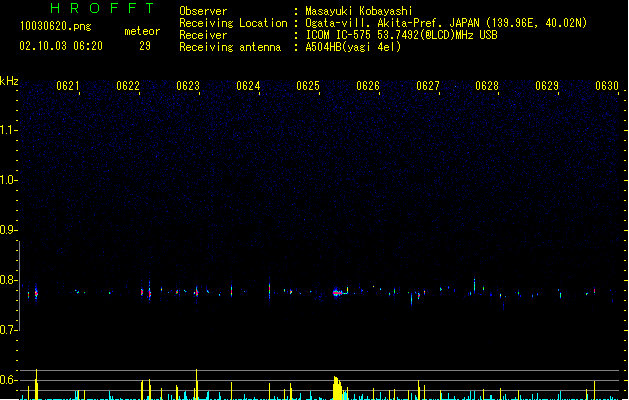Select the file name 10030620.png
The image size is (629, 400).
(x=55, y=27)
